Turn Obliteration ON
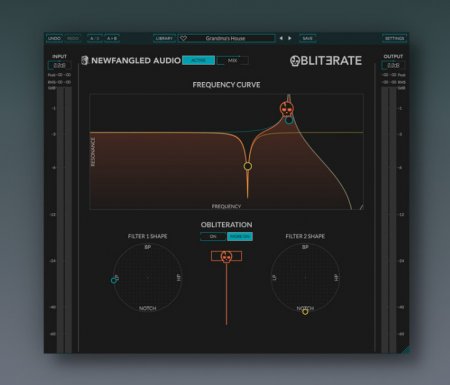This screenshot has height=385, width=450. click(x=213, y=236)
